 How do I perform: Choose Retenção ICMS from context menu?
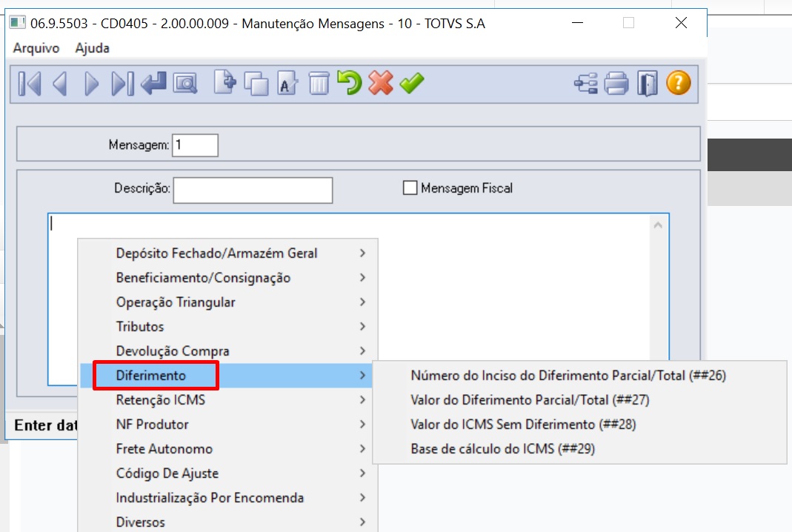[x=229, y=400]
